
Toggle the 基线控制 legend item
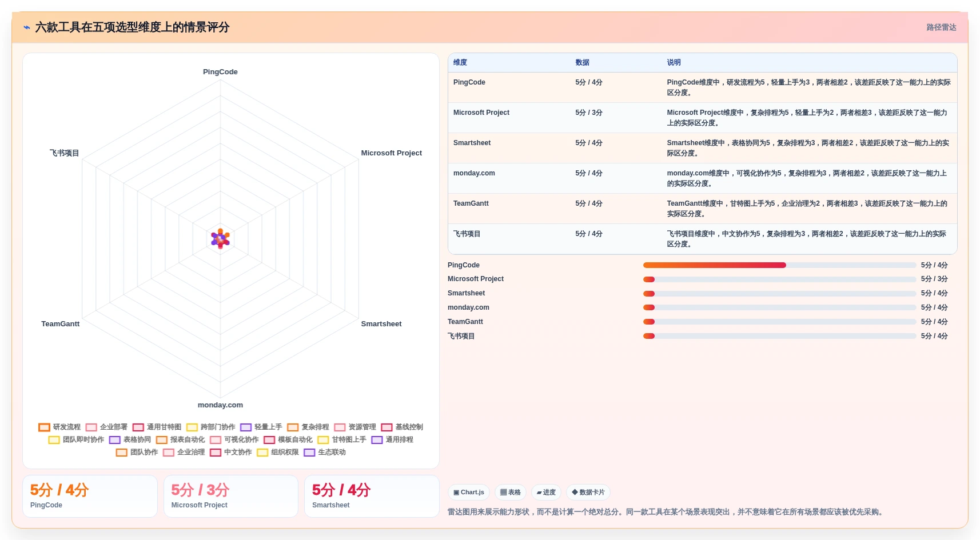tap(401, 427)
